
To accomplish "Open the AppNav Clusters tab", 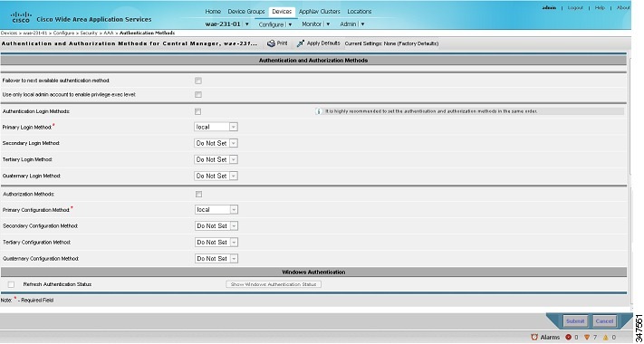I will [x=319, y=12].
